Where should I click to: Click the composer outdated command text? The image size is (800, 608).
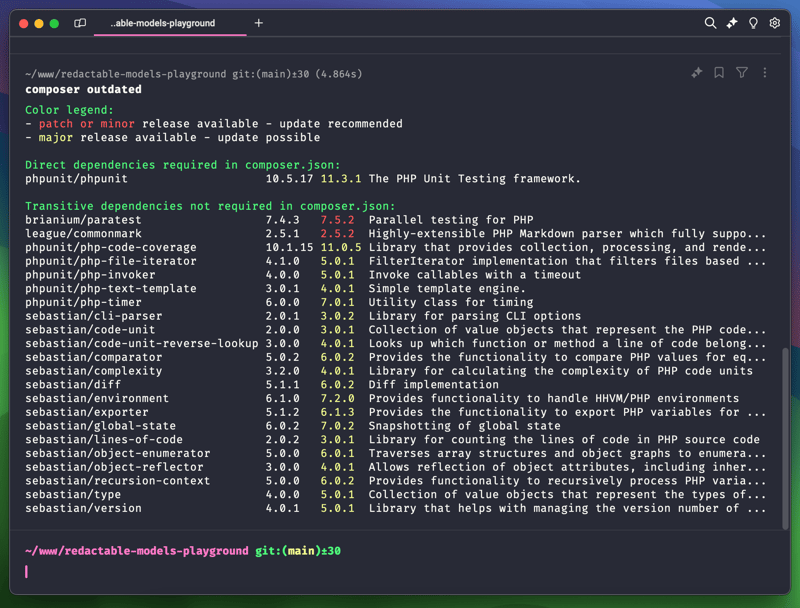[x=83, y=89]
